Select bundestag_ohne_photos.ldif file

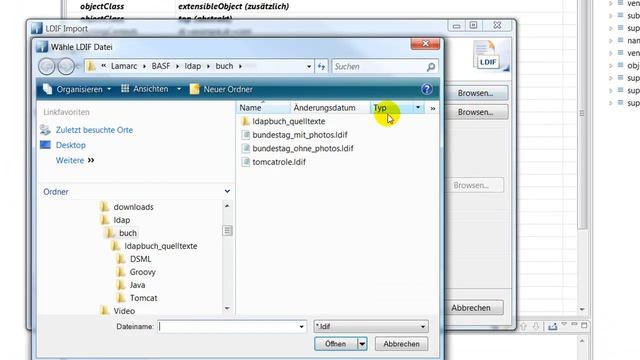(x=302, y=148)
